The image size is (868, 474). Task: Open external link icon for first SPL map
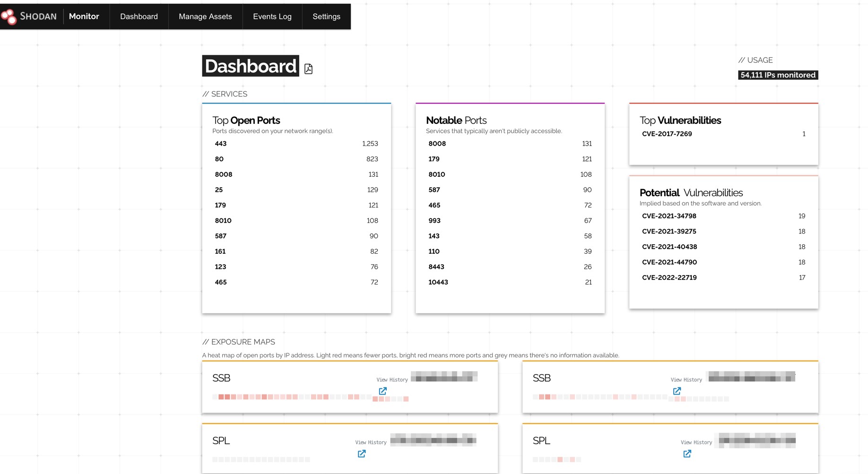362,454
